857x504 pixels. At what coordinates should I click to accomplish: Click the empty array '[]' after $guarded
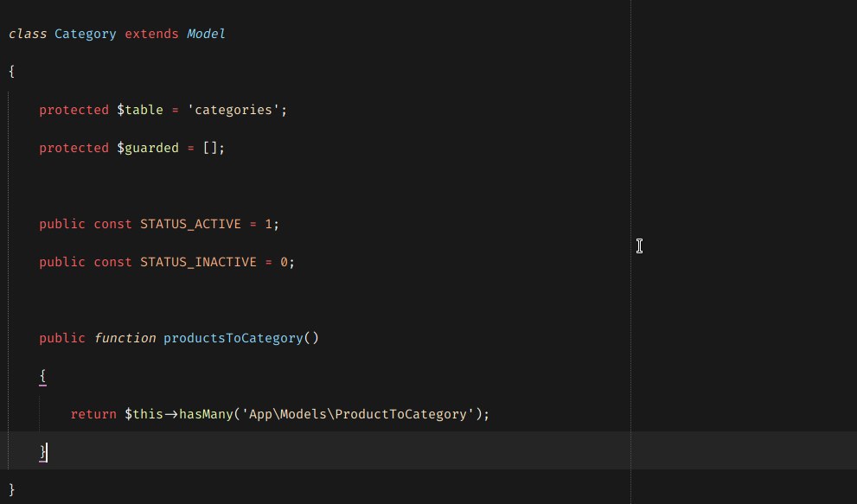point(210,148)
